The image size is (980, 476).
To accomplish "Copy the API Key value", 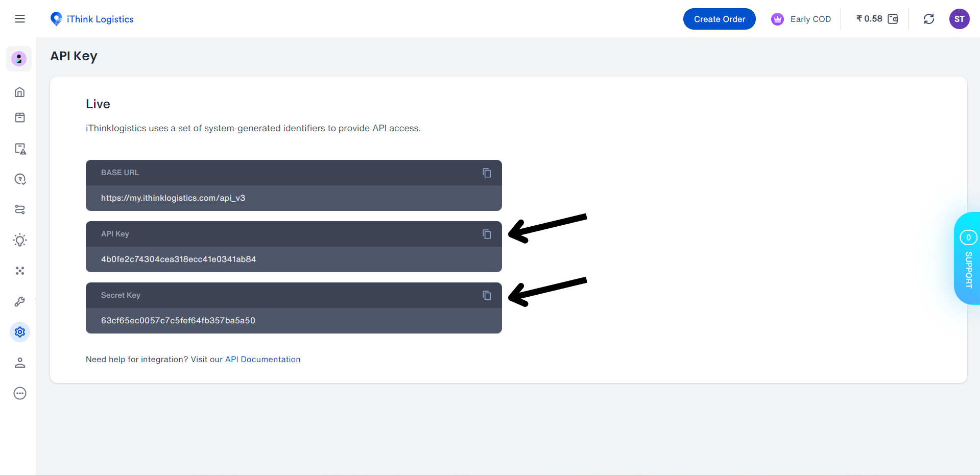I will click(x=487, y=234).
